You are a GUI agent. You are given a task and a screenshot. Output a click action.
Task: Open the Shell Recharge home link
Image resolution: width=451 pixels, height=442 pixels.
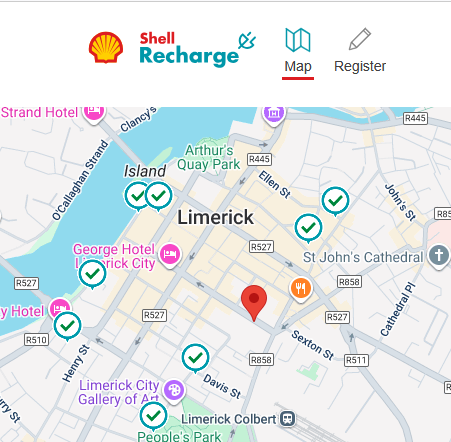[x=197, y=49]
